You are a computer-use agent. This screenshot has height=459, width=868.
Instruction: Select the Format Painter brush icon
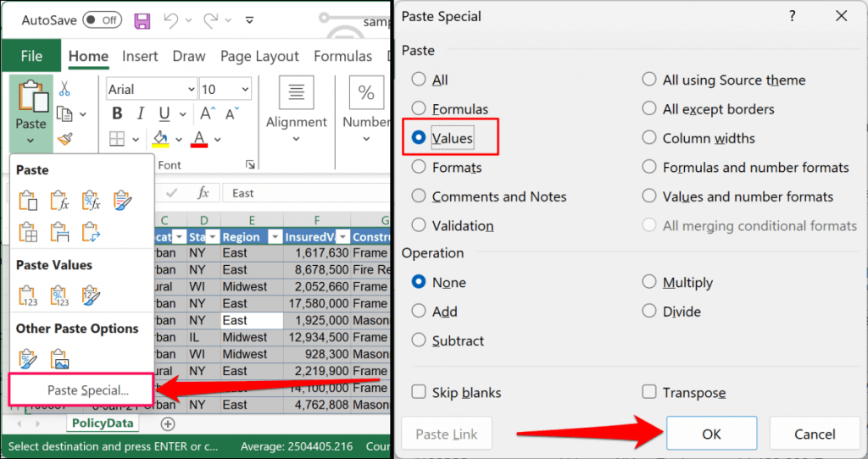pyautogui.click(x=64, y=139)
